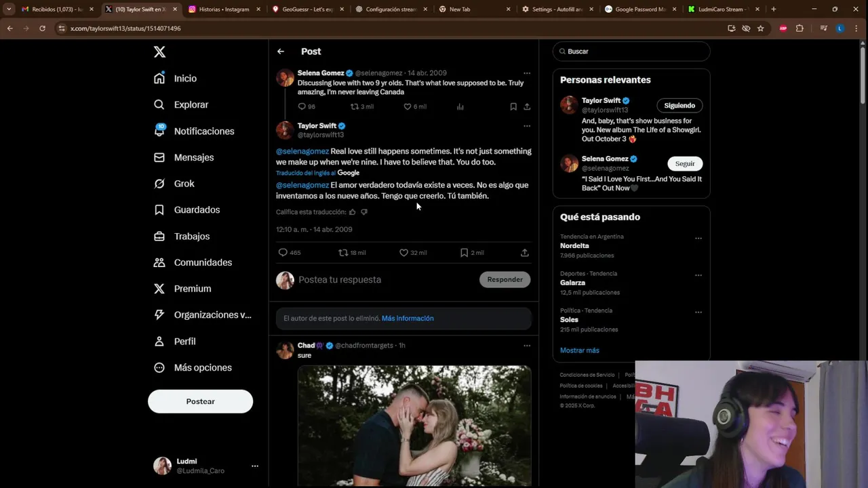Share Taylor Swift post
This screenshot has height=488, width=868.
click(x=525, y=253)
